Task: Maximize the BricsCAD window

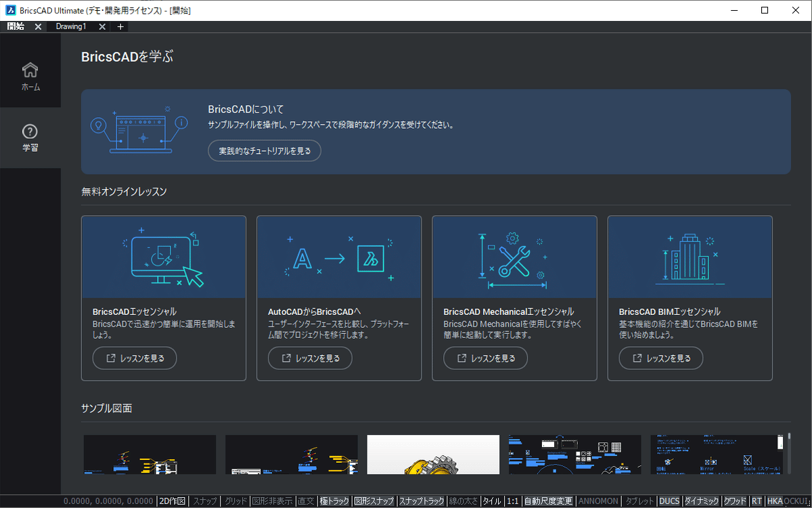Action: 765,10
